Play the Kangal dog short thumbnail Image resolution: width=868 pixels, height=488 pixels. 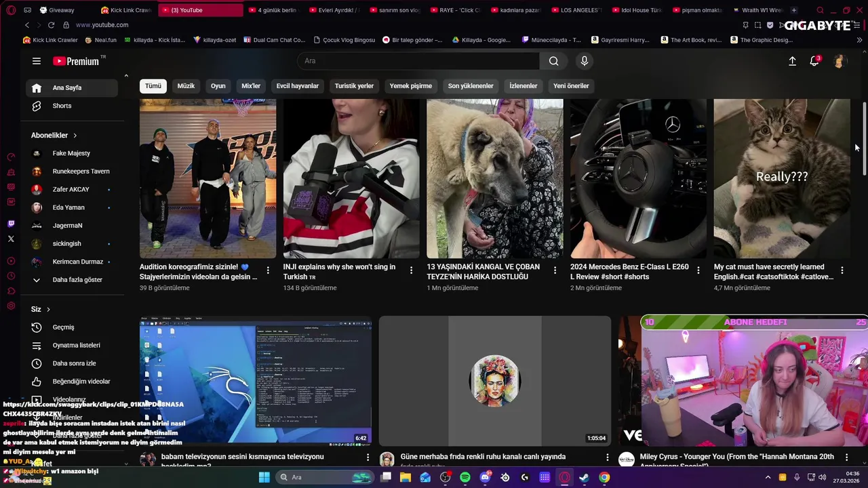495,179
